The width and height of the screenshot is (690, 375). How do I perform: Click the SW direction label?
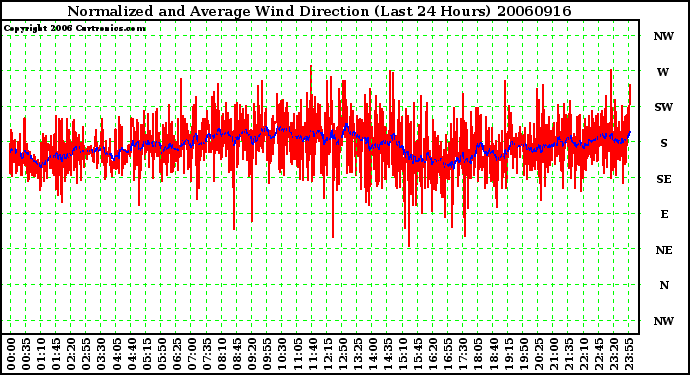[664, 107]
